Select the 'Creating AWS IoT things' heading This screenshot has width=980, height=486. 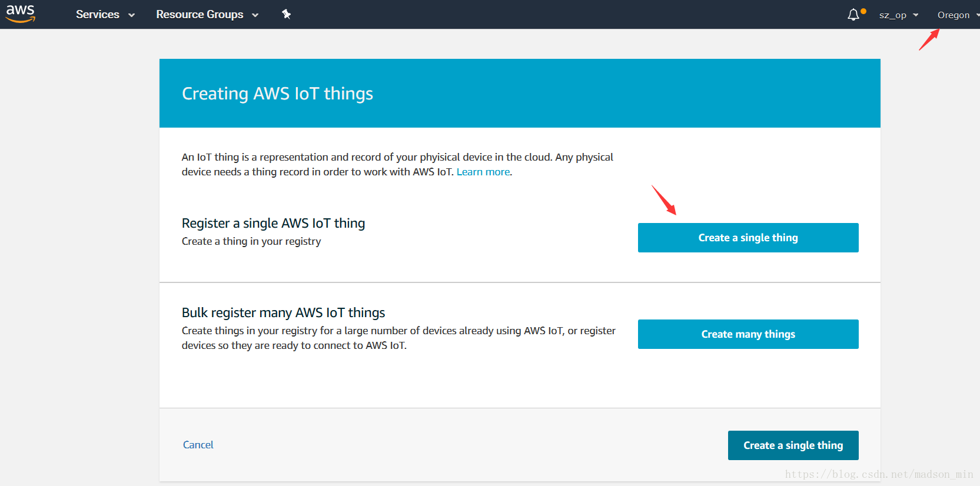[277, 94]
